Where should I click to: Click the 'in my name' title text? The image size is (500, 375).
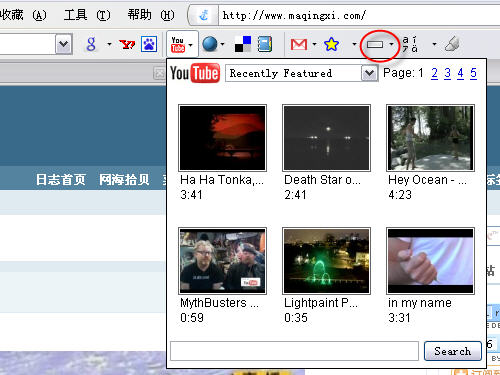[420, 303]
